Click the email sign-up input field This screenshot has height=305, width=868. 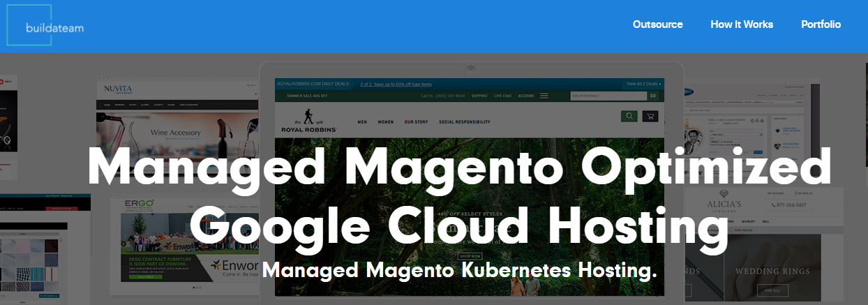click(608, 96)
